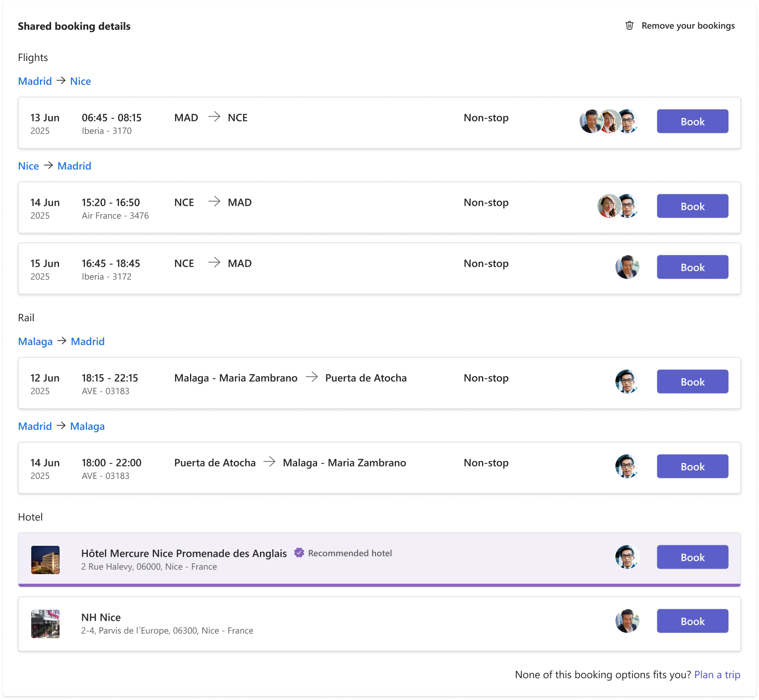Screen dimensions: 759x700
Task: Click the avatar on the Iberia 3172 flight
Action: tap(627, 267)
